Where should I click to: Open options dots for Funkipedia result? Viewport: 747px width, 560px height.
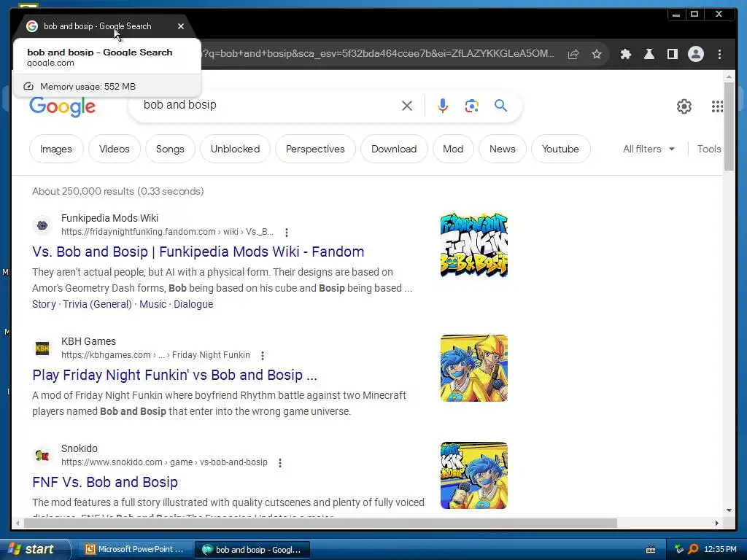point(286,233)
